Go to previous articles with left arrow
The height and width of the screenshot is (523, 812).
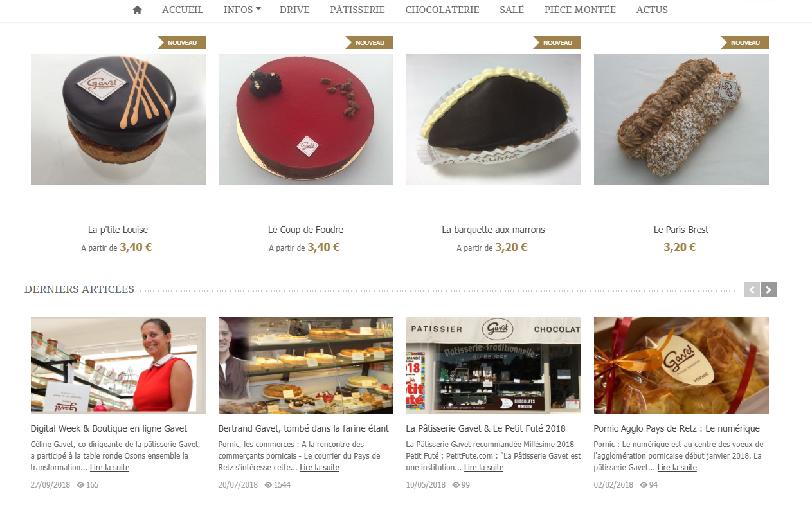point(752,289)
